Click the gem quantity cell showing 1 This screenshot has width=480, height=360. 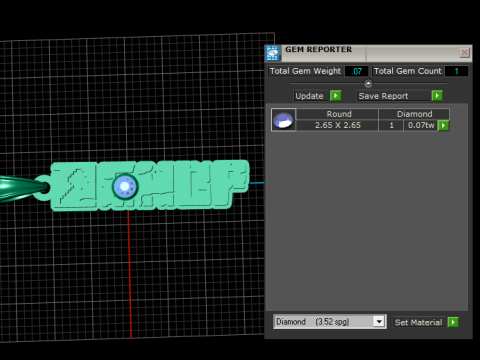click(391, 125)
